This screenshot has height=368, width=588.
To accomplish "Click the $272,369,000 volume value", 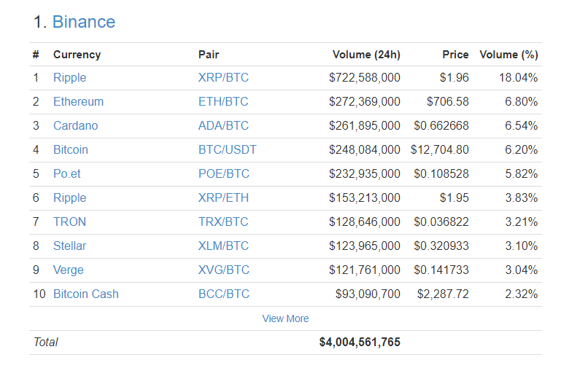I will pos(365,101).
